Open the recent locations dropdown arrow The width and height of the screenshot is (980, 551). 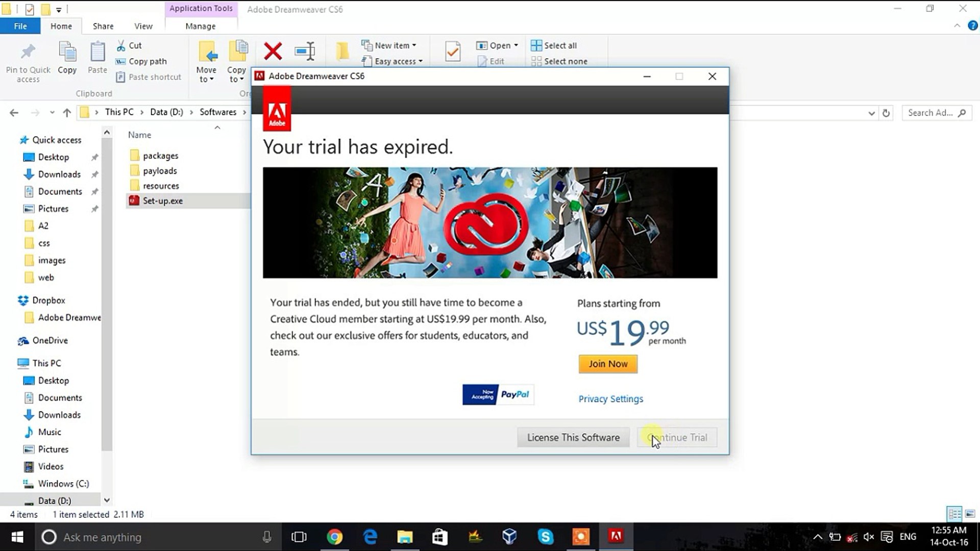(52, 113)
